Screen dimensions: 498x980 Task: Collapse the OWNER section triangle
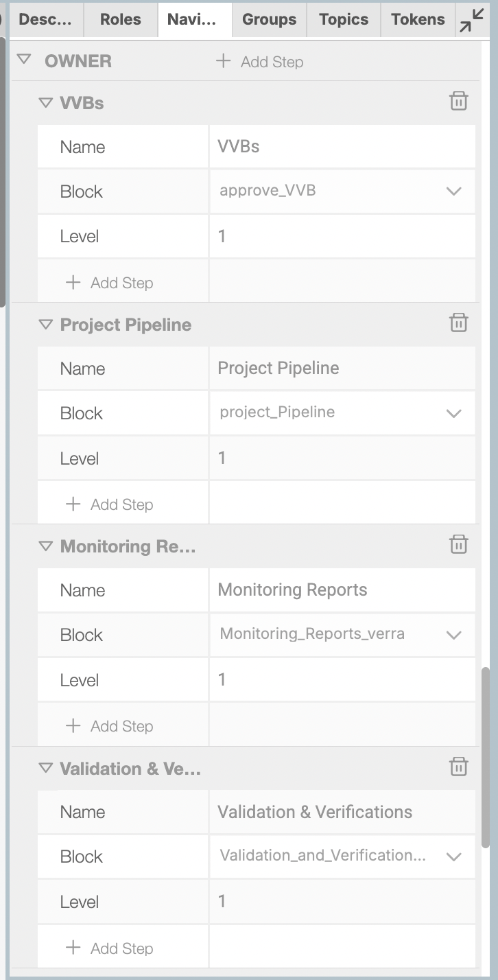(x=24, y=60)
